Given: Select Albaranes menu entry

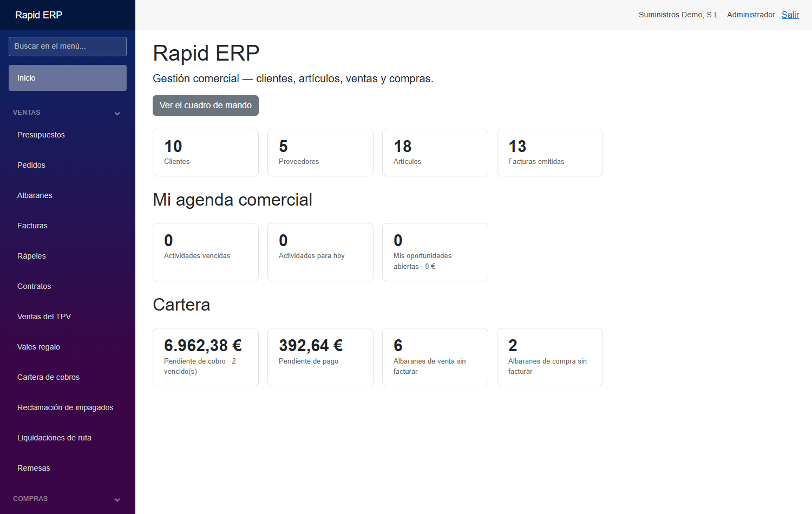Looking at the screenshot, I should point(68,195).
